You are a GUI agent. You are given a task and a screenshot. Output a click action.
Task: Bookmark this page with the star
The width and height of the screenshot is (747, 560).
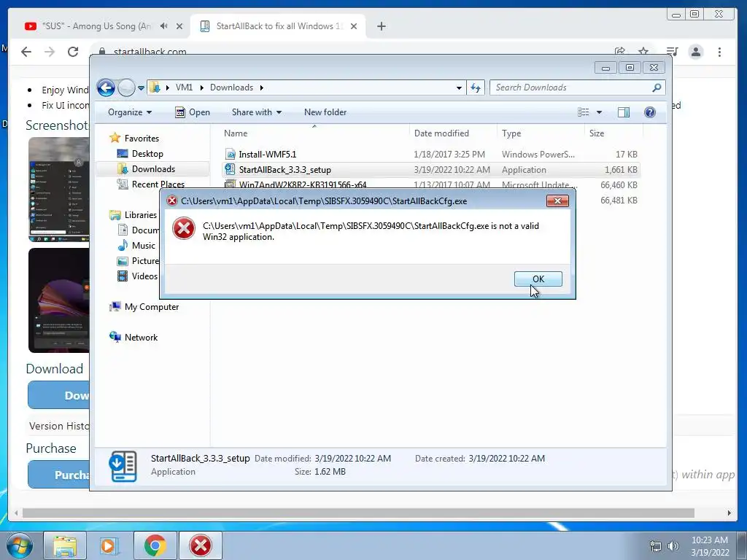pos(643,51)
